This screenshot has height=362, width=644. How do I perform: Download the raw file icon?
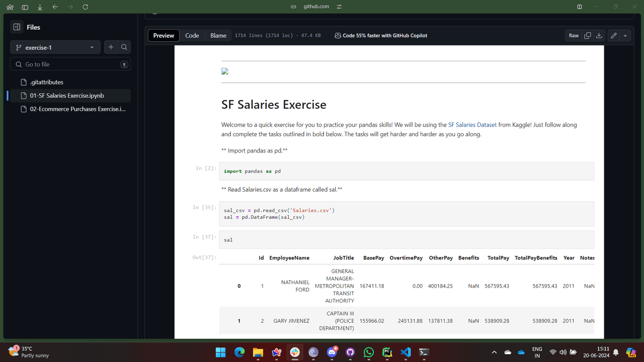point(599,36)
